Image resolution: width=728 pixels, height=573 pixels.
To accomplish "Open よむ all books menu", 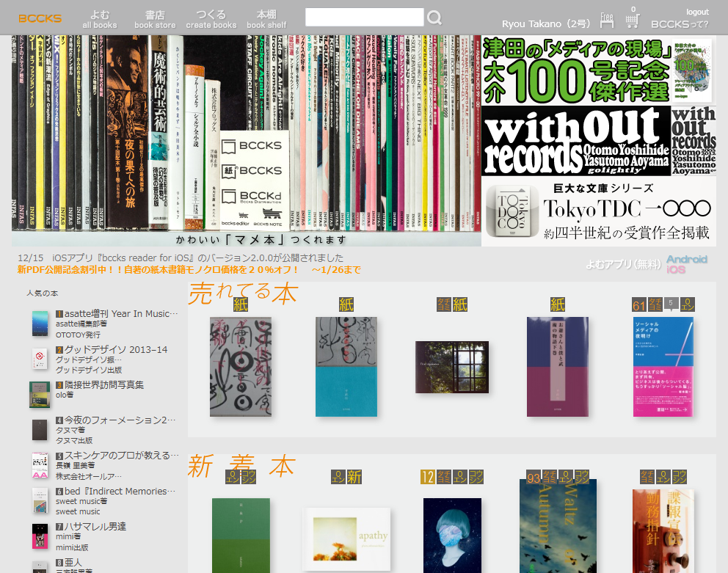I will 100,20.
